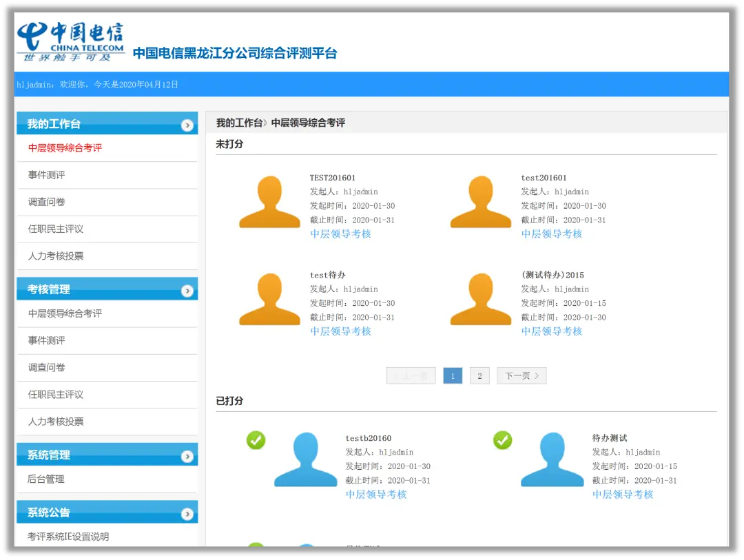Click 中国电信黑龙江分公司综合评测平台 title
This screenshot has height=560, width=744.
click(x=235, y=53)
